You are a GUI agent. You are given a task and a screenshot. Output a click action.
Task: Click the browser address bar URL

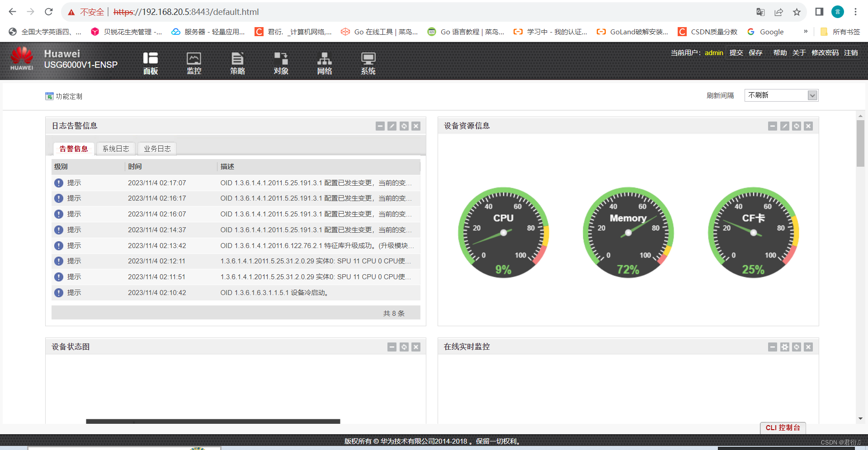point(186,12)
